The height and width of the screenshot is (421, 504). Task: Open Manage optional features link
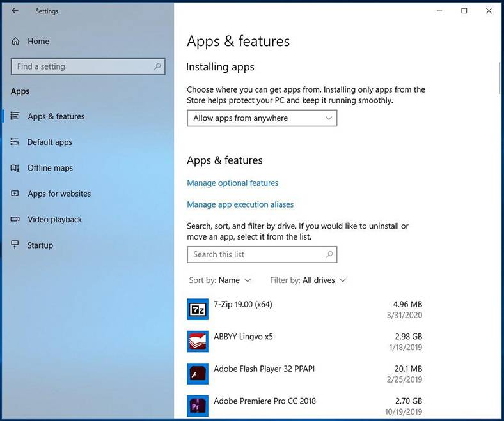click(233, 183)
